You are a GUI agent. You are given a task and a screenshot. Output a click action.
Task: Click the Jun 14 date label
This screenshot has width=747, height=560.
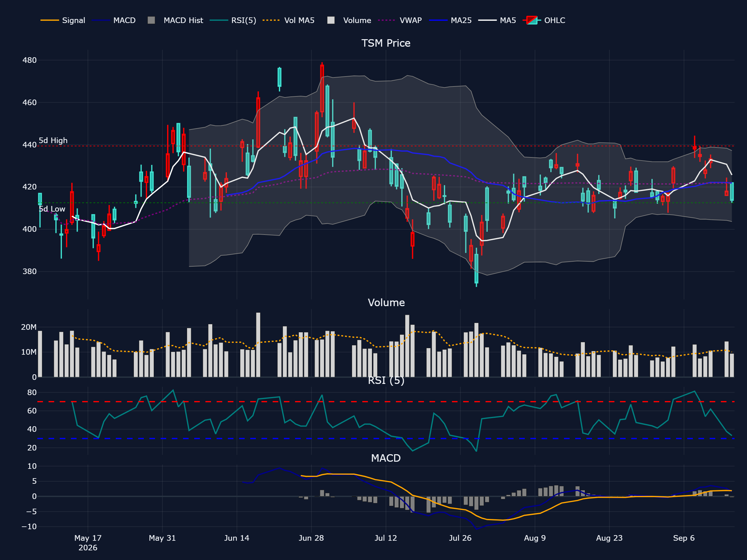[x=237, y=538]
